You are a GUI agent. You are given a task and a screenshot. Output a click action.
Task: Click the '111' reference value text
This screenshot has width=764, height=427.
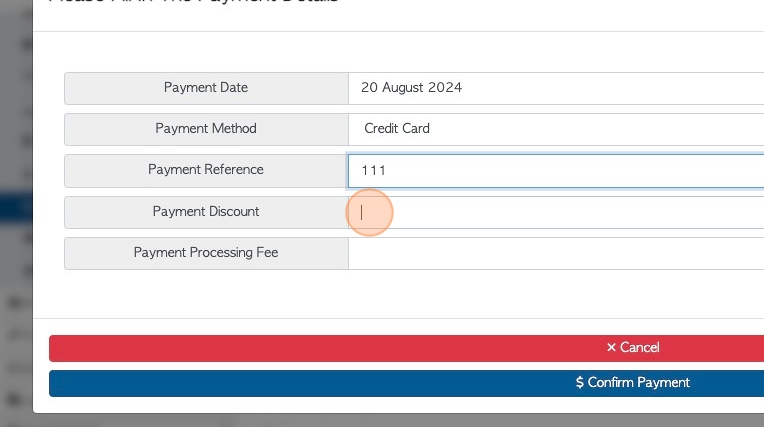coord(373,171)
